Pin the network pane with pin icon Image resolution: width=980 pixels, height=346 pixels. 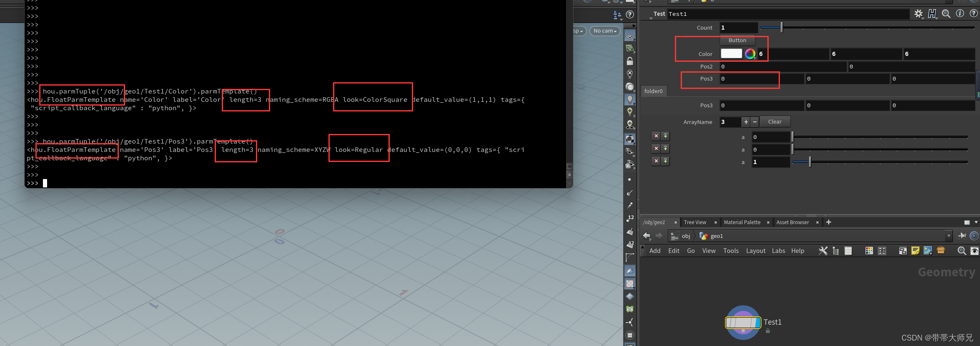pyautogui.click(x=962, y=236)
